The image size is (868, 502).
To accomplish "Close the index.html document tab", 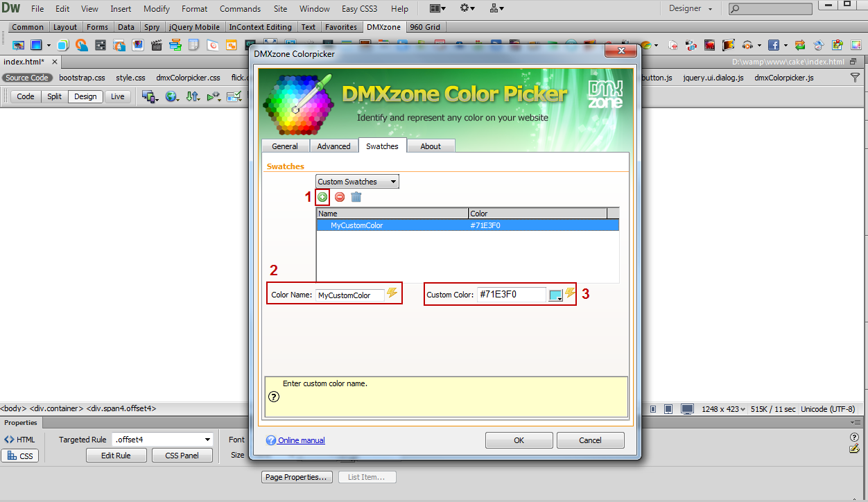I will (53, 62).
